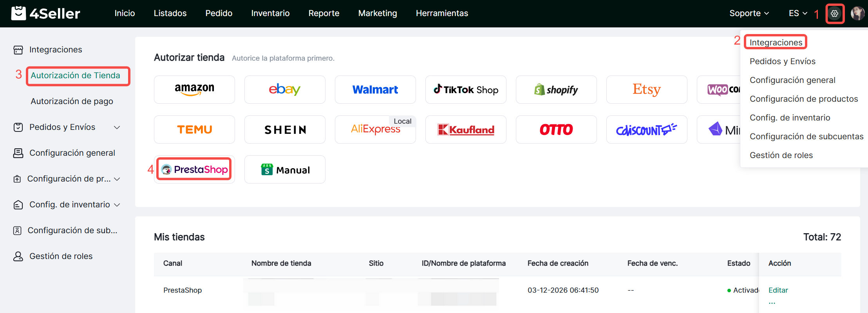Authorize a Shopify store tile
The height and width of the screenshot is (313, 868).
(556, 90)
